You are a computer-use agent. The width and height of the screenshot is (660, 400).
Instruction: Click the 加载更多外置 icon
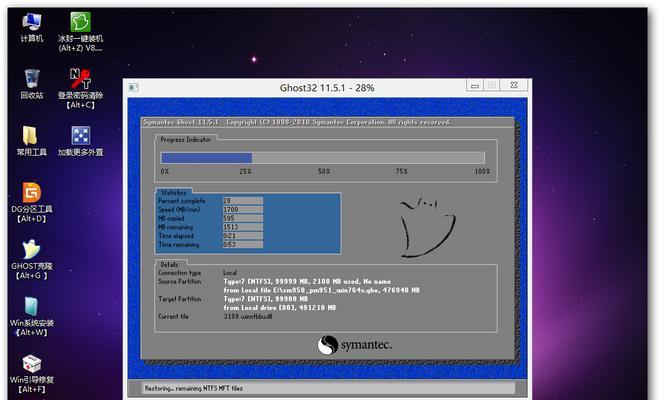pyautogui.click(x=80, y=141)
